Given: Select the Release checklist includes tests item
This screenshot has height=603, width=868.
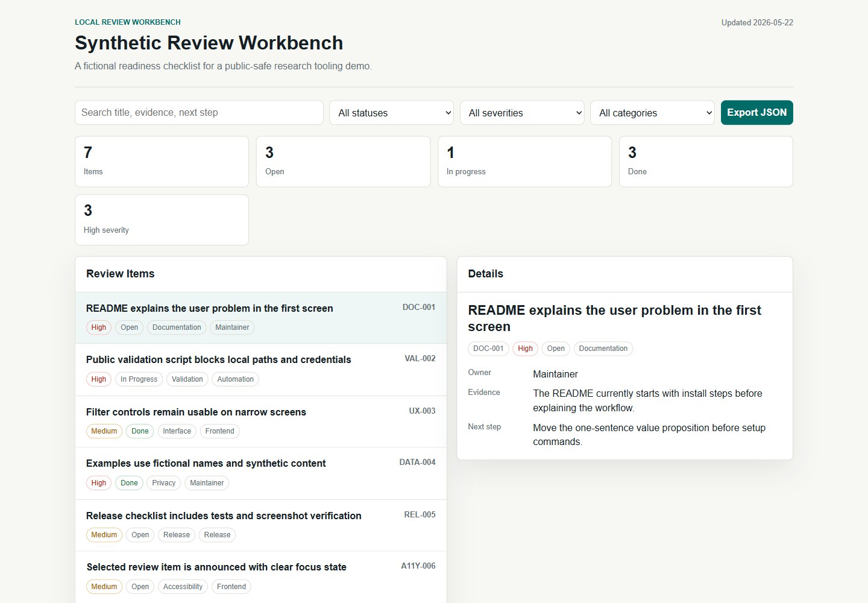Looking at the screenshot, I should (x=261, y=525).
